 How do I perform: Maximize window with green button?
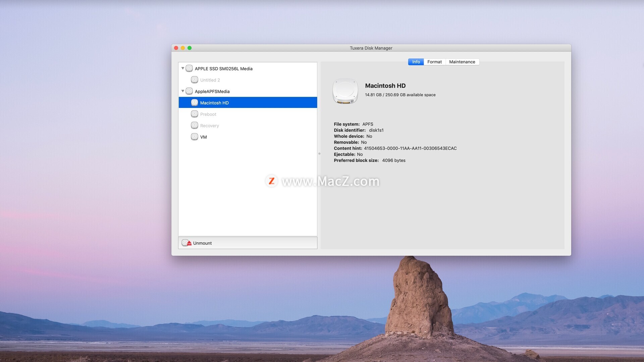[x=190, y=48]
